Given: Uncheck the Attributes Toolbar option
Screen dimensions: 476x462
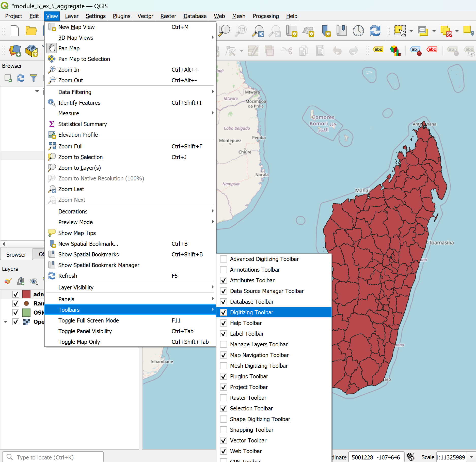Looking at the screenshot, I should click(x=224, y=280).
